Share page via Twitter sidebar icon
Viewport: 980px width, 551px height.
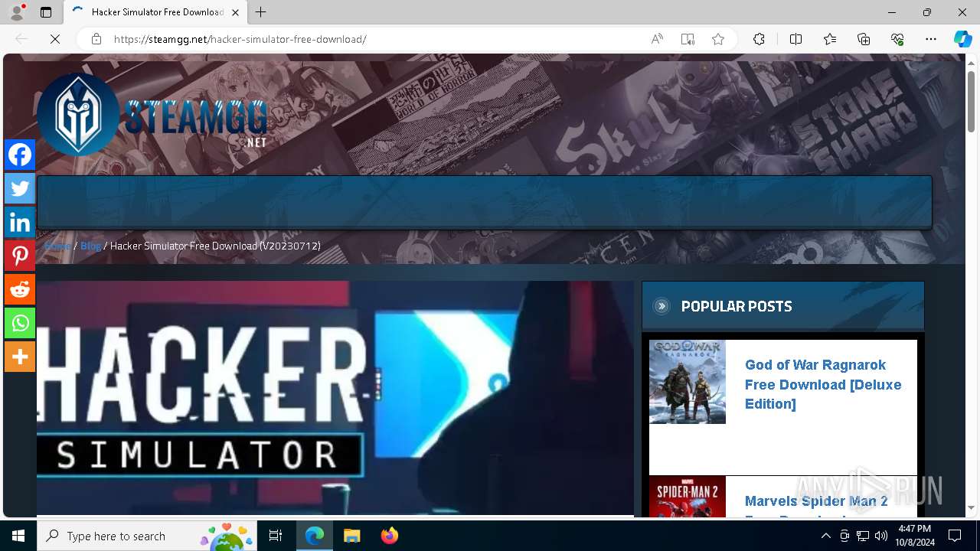pos(20,188)
